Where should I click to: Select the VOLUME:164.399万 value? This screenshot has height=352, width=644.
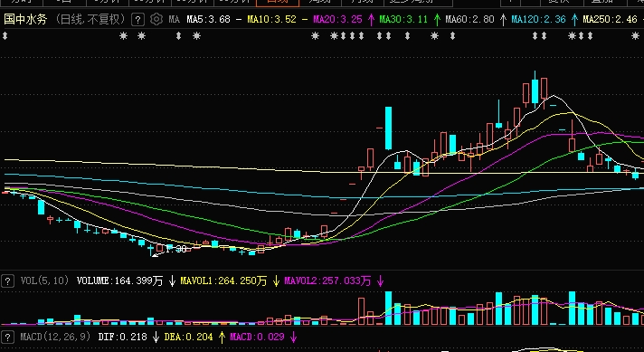(x=120, y=281)
